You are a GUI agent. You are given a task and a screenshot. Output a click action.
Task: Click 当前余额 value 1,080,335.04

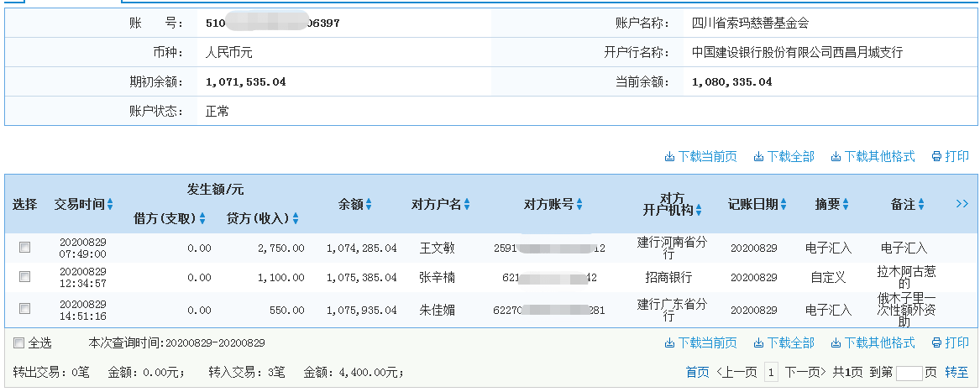[732, 82]
